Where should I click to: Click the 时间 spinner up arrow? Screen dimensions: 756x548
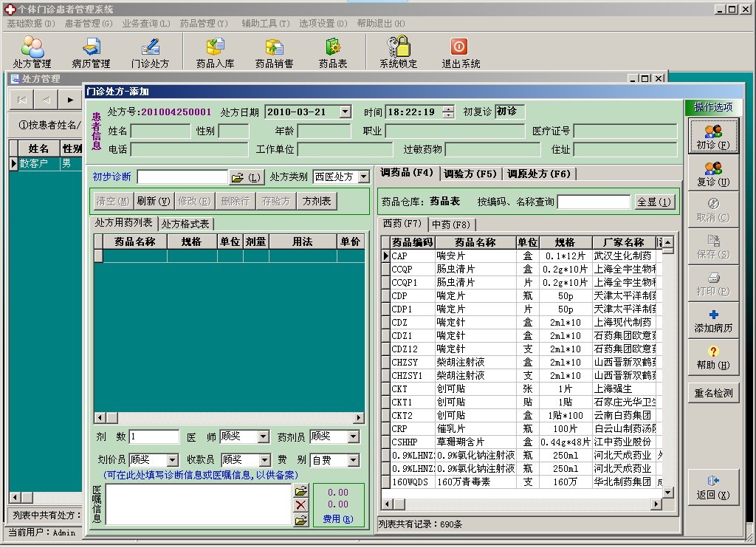pos(448,109)
